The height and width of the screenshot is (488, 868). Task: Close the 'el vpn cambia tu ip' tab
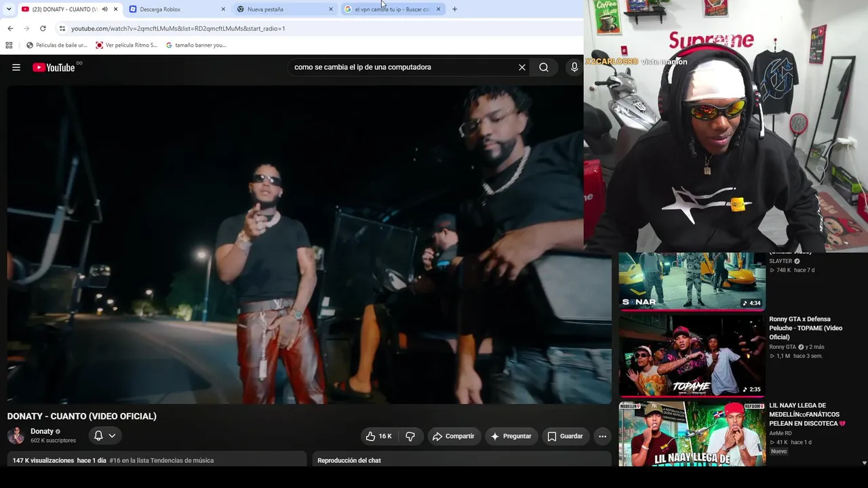pyautogui.click(x=438, y=9)
